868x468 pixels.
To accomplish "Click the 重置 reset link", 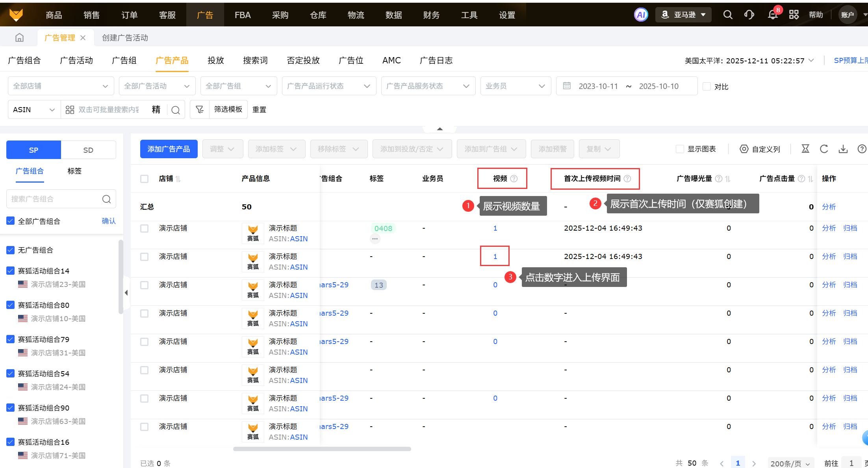I will coord(259,110).
